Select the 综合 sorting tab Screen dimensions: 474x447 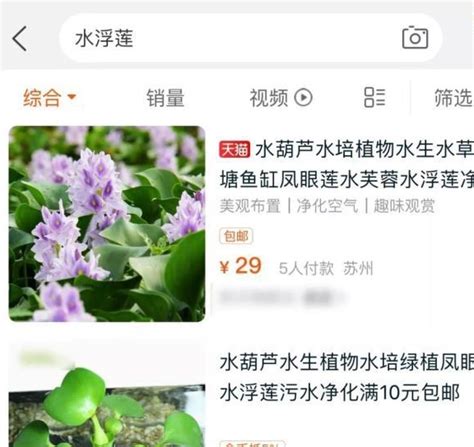(42, 98)
